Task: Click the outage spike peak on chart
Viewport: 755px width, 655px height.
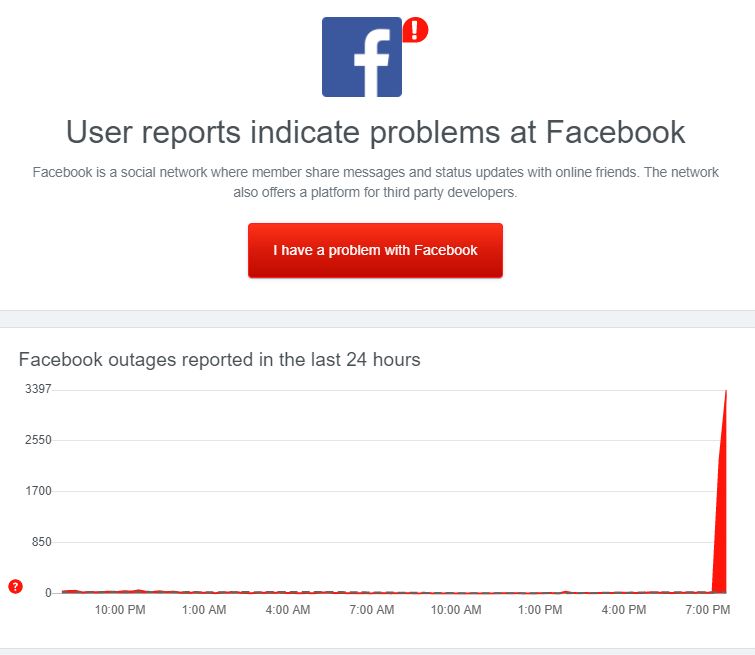Action: pyautogui.click(x=726, y=392)
